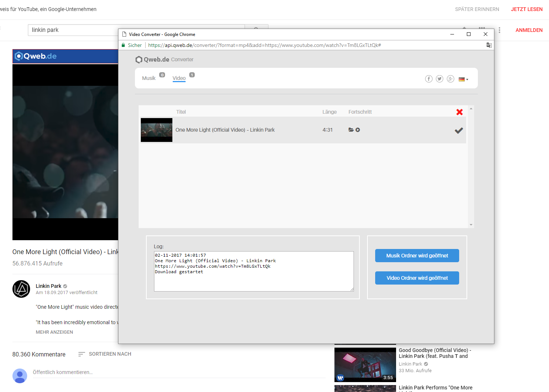Open the folder icon for One More Light
This screenshot has width=549, height=392.
point(351,130)
